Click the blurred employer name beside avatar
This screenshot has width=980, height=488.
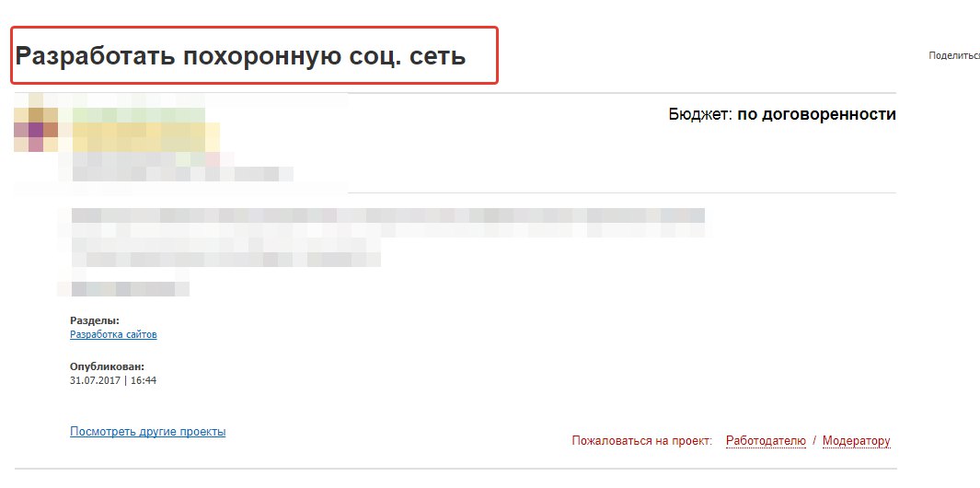(138, 134)
